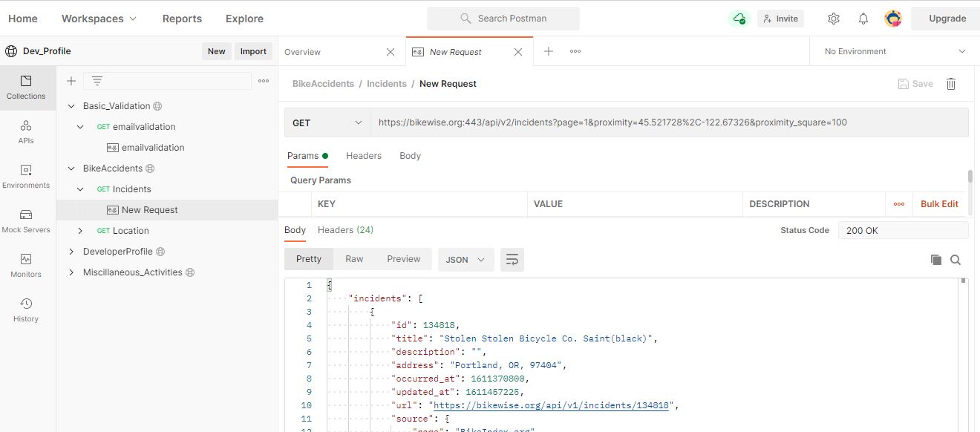Viewport: 980px width, 432px height.
Task: Click the globe icon beside Dev_Profile
Action: [11, 51]
